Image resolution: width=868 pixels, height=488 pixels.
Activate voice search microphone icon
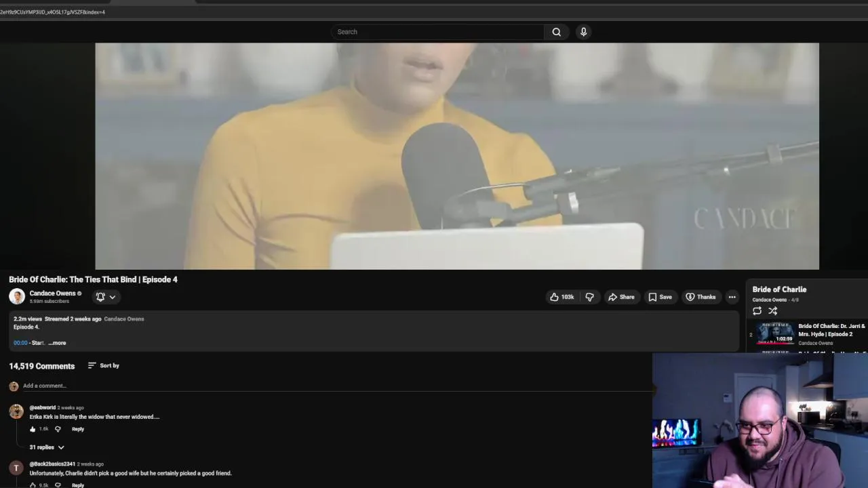583,32
